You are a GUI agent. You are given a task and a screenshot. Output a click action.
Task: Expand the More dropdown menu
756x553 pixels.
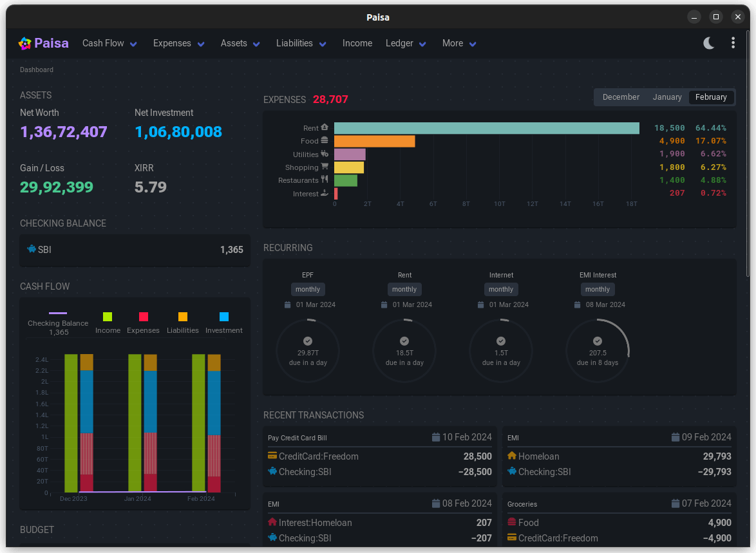pos(458,43)
